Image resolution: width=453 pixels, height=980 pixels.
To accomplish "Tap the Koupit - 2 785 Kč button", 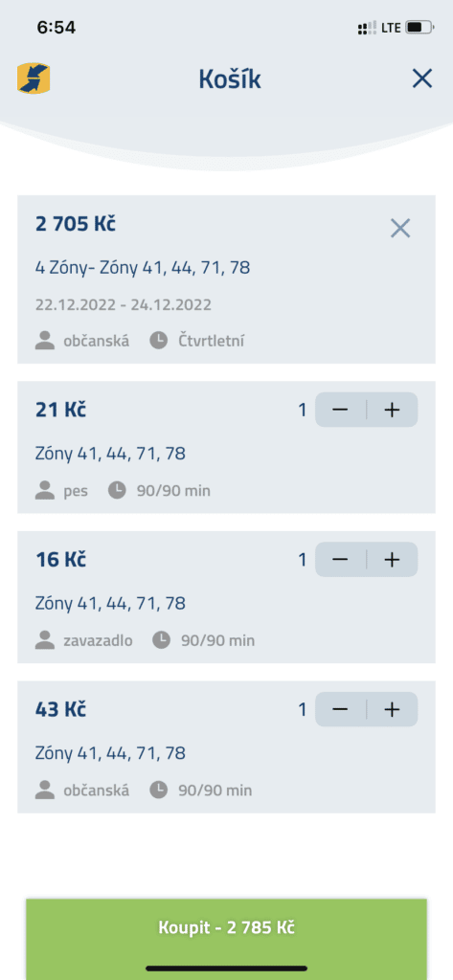I will [226, 927].
